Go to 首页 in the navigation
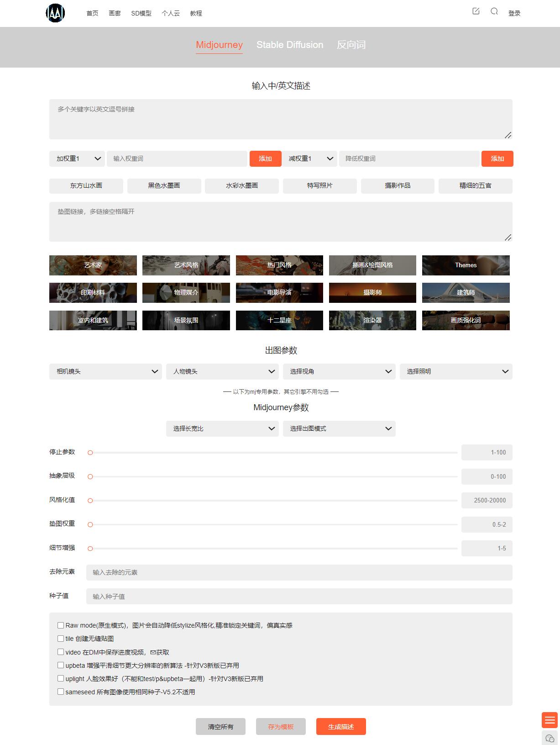This screenshot has height=745, width=560. pos(92,13)
